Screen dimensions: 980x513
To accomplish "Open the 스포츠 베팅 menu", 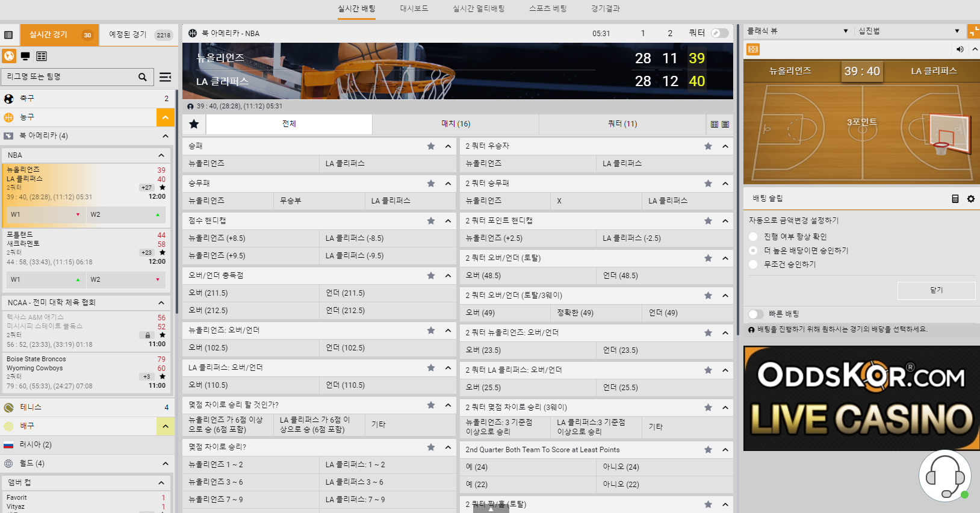I will point(548,9).
